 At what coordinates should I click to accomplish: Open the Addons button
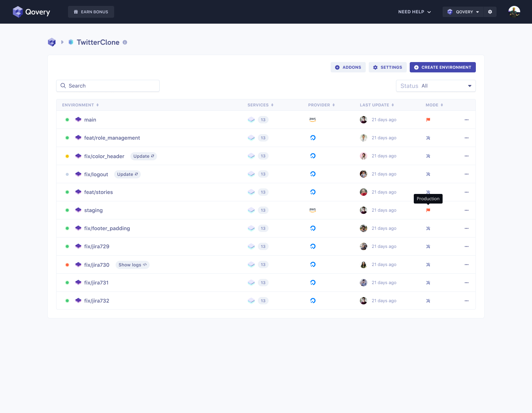[348, 67]
